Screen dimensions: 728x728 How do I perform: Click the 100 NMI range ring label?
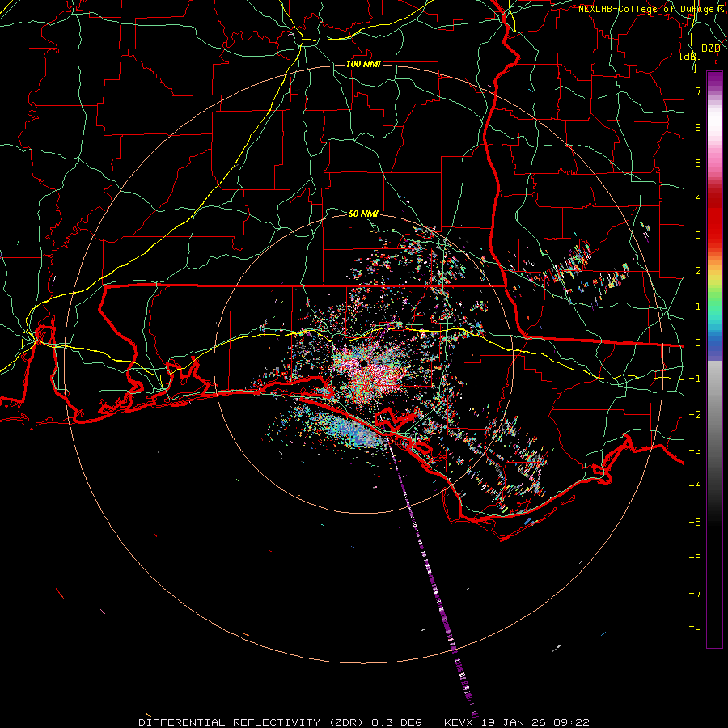(363, 64)
